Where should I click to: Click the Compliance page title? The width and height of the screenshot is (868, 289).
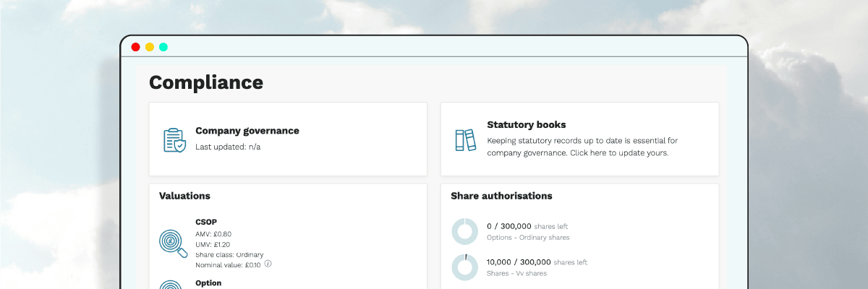point(206,82)
